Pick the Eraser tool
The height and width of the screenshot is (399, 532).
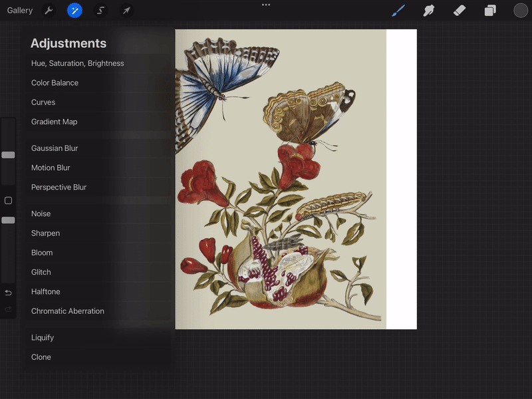pyautogui.click(x=460, y=11)
